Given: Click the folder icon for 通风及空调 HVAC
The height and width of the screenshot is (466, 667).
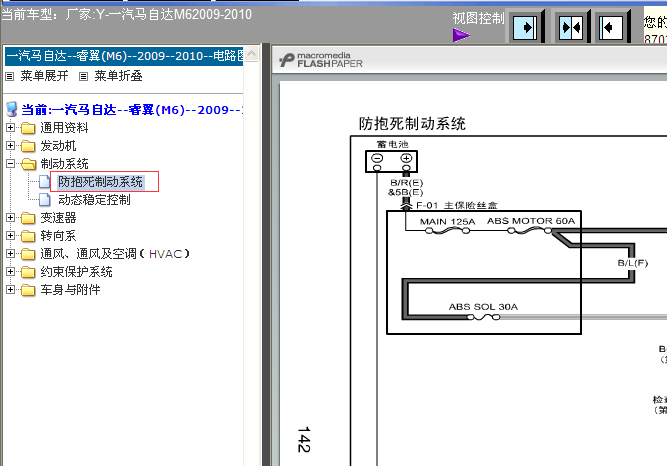Looking at the screenshot, I should click(x=28, y=254).
